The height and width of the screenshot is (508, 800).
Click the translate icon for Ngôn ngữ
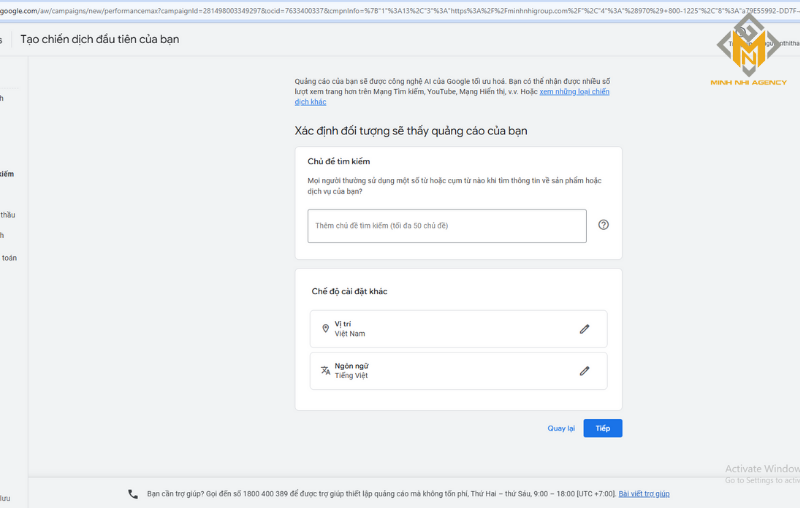(x=325, y=371)
